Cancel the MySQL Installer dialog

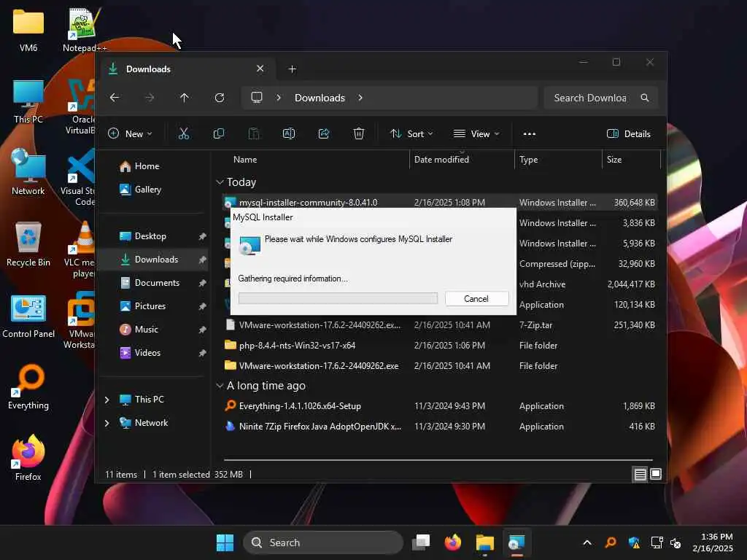(x=476, y=298)
